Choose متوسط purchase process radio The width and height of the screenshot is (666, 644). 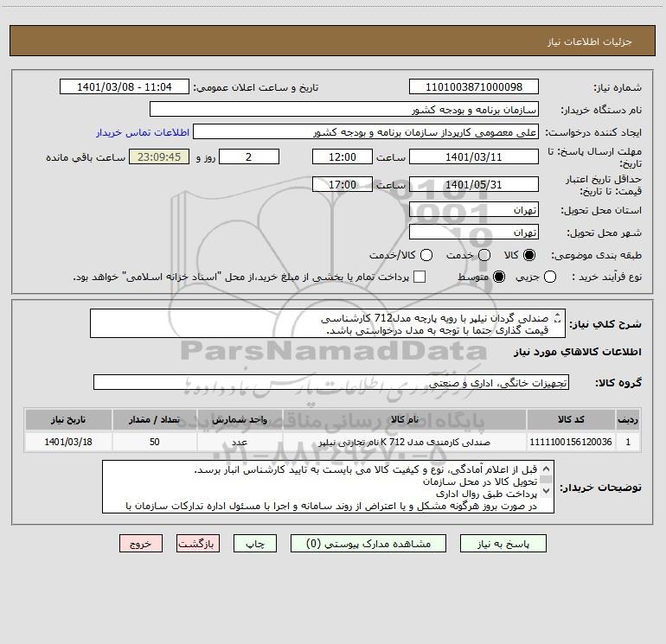(499, 277)
